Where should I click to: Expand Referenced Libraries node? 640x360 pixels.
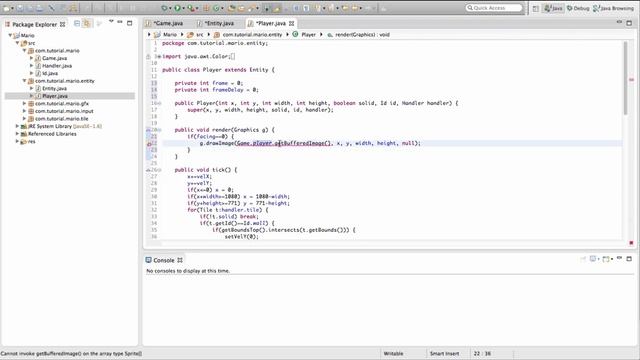17,134
